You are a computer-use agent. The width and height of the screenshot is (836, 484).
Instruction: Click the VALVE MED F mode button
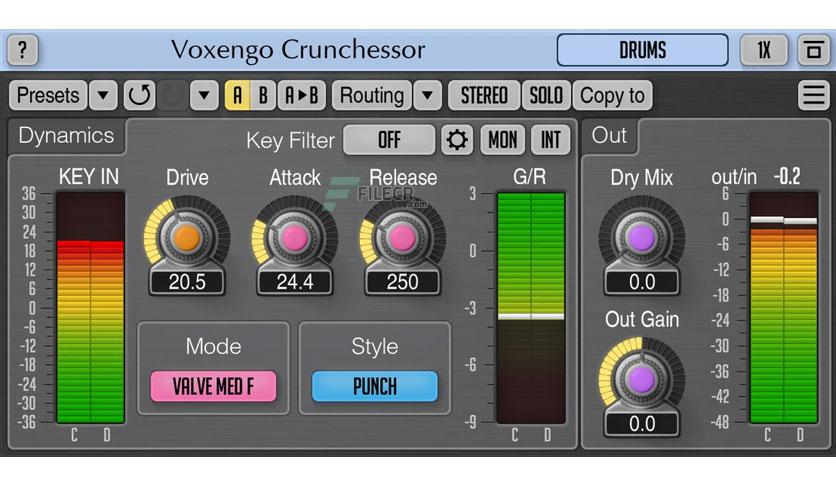[213, 386]
